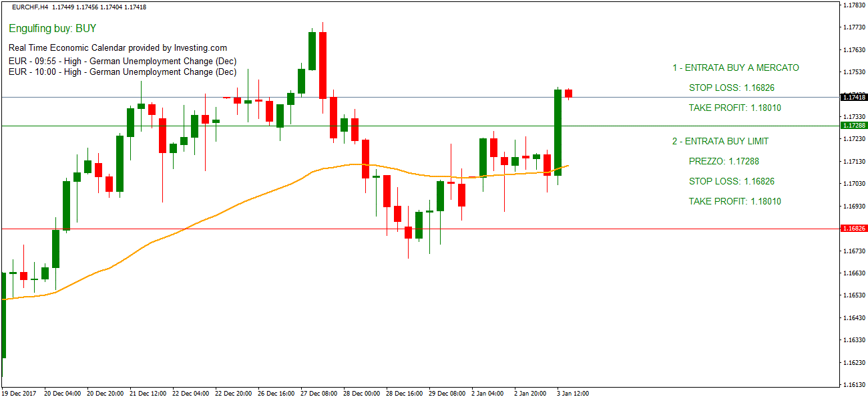This screenshot has height=401, width=868.
Task: Click the Investing.com economic calendar text
Action: (118, 48)
